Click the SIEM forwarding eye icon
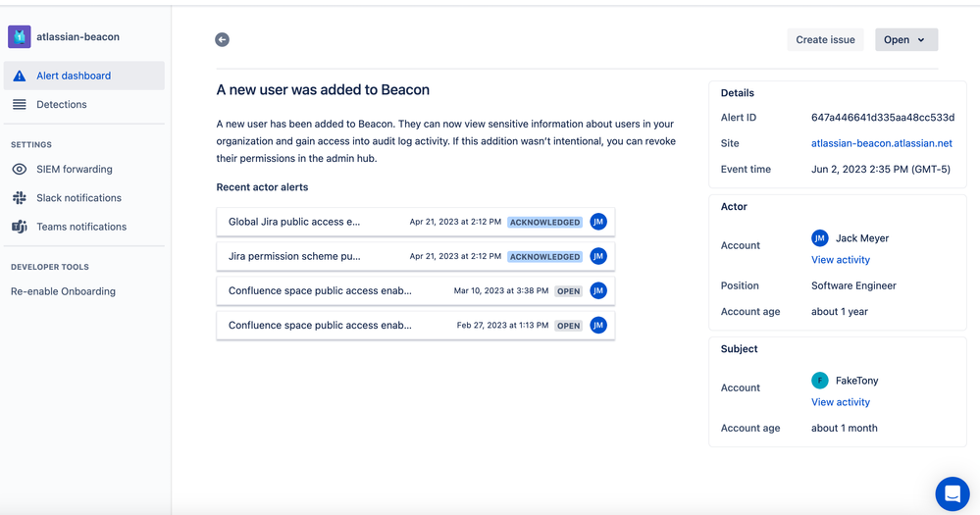Image resolution: width=980 pixels, height=515 pixels. click(x=20, y=170)
